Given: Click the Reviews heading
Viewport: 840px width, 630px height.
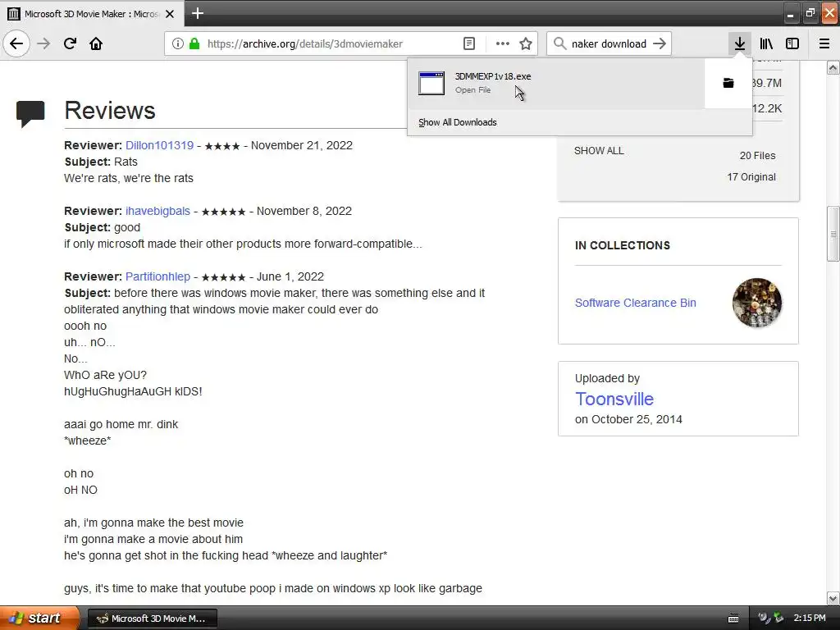Looking at the screenshot, I should pyautogui.click(x=110, y=111).
